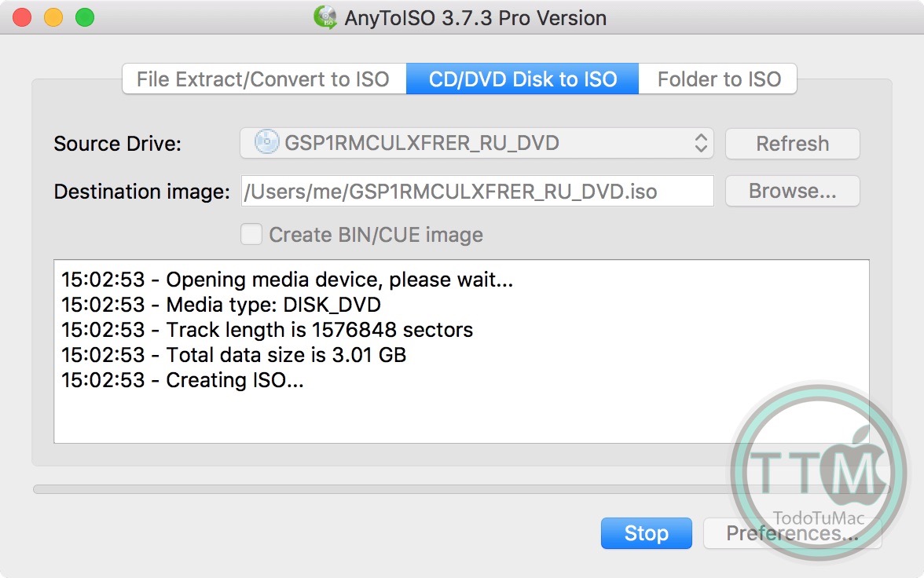Screen dimensions: 924x578
Task: Click the yellow minimize window button
Action: [53, 17]
